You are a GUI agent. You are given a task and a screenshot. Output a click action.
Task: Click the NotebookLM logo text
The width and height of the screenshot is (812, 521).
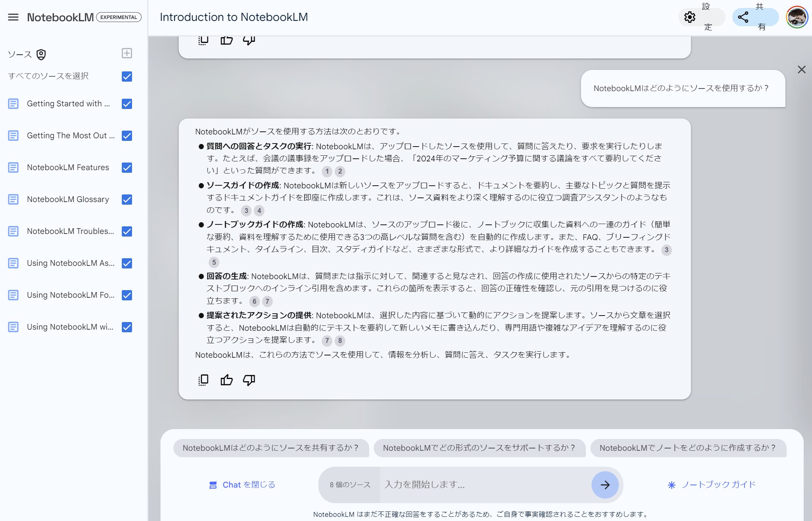coord(60,17)
